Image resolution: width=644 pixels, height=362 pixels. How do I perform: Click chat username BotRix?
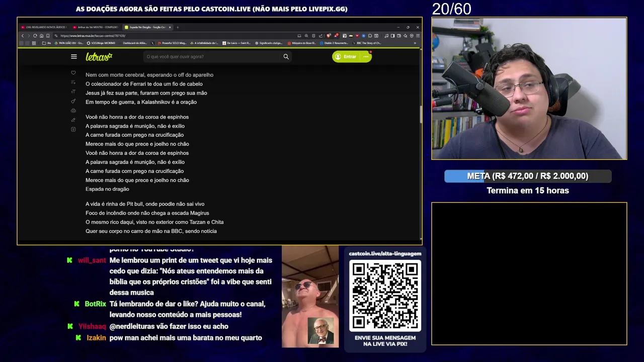tap(95, 304)
